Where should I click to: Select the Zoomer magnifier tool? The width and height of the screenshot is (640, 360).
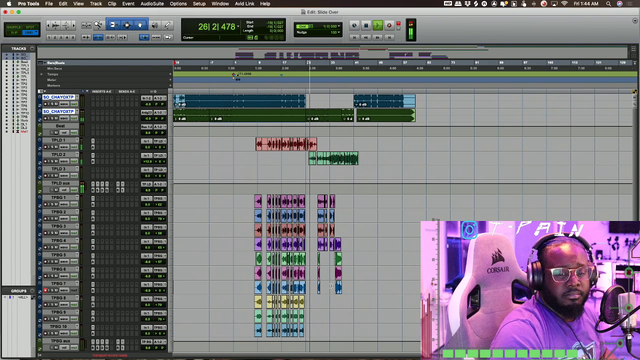(x=98, y=25)
